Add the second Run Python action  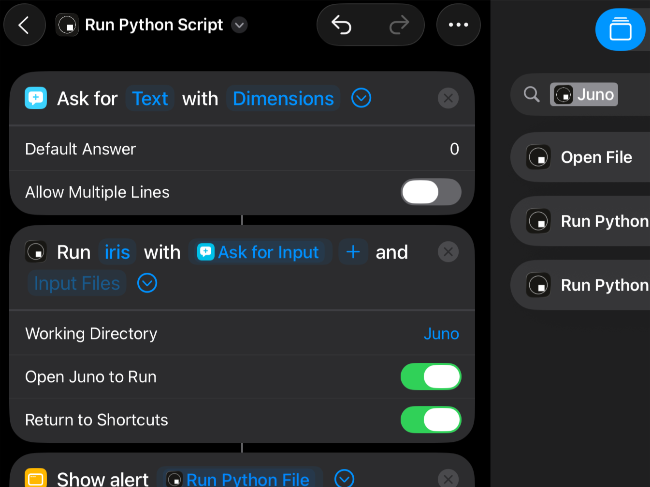pyautogui.click(x=580, y=285)
